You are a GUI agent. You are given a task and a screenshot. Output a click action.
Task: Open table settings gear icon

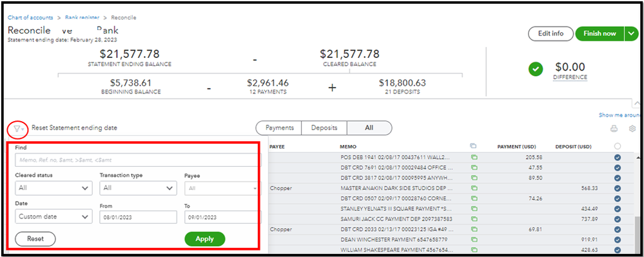coord(632,129)
